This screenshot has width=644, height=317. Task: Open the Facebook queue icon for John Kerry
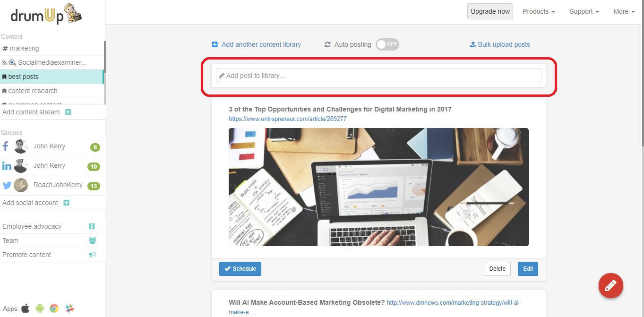tap(6, 146)
